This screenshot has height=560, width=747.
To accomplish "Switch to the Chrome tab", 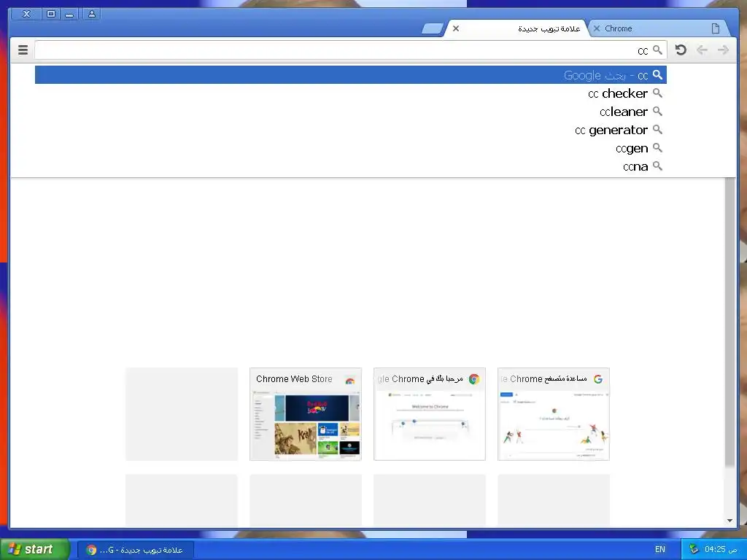I will click(x=659, y=28).
